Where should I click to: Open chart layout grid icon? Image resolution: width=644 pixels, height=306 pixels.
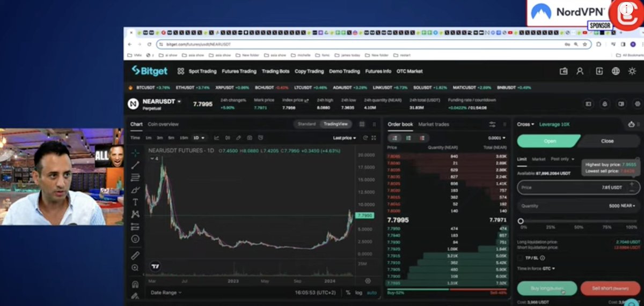click(362, 124)
